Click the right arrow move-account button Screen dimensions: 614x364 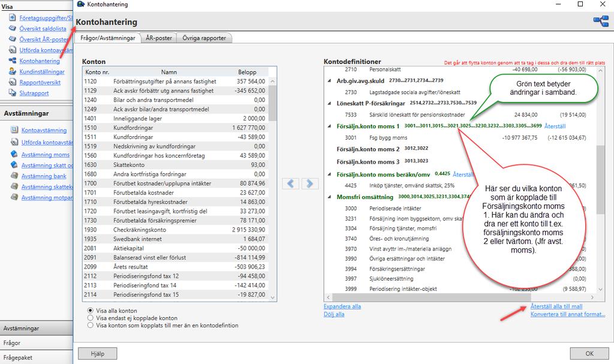coord(310,183)
